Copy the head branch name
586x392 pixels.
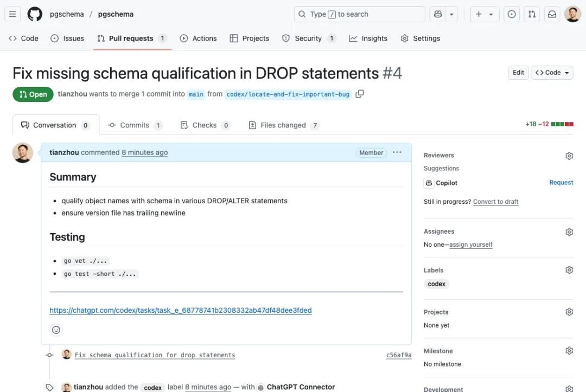point(360,94)
